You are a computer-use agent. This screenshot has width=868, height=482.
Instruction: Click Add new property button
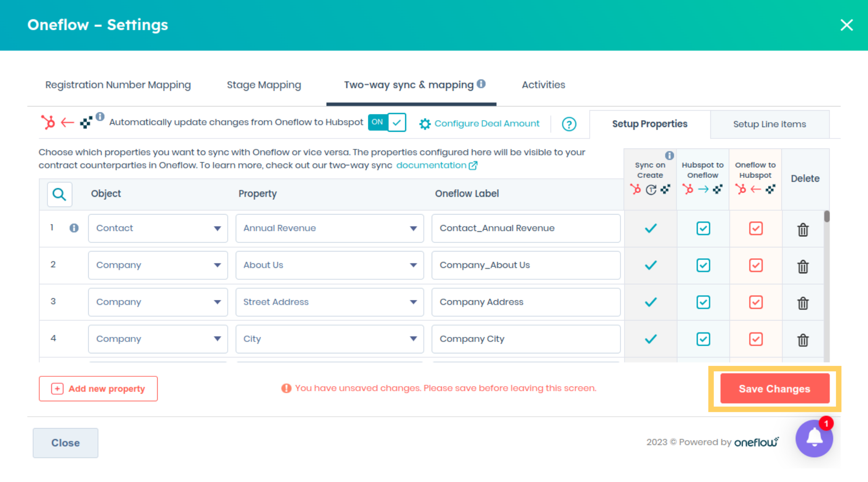(98, 389)
